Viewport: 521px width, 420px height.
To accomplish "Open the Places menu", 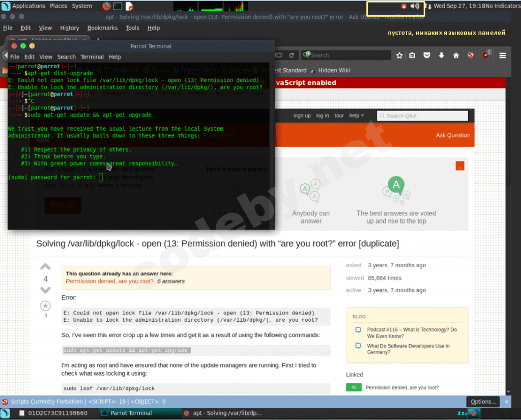I will [59, 6].
